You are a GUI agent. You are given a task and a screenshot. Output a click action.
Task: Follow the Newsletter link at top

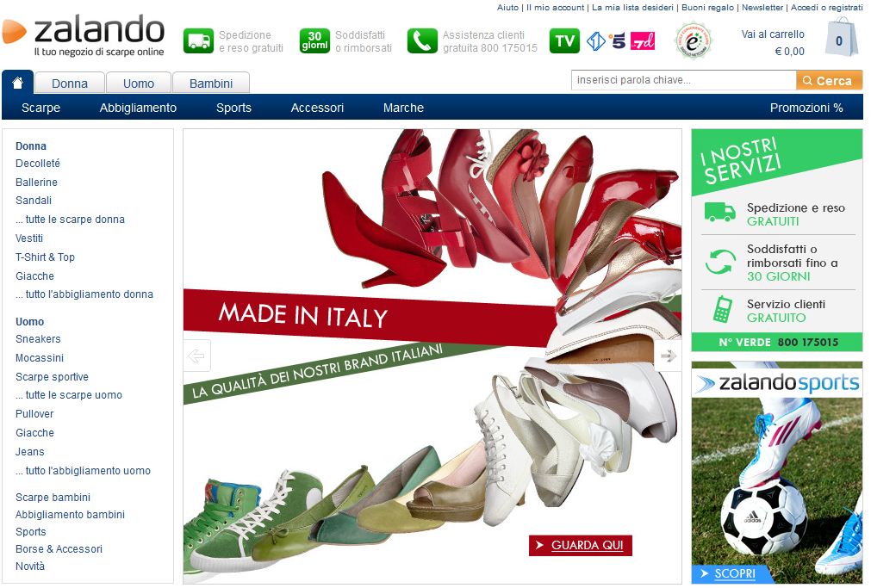[762, 7]
